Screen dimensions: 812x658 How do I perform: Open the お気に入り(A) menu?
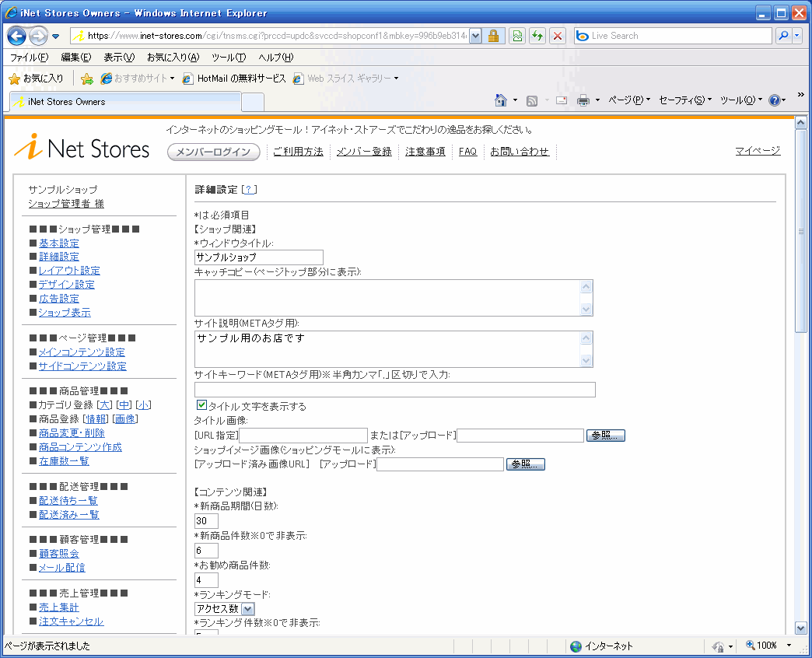pos(173,58)
